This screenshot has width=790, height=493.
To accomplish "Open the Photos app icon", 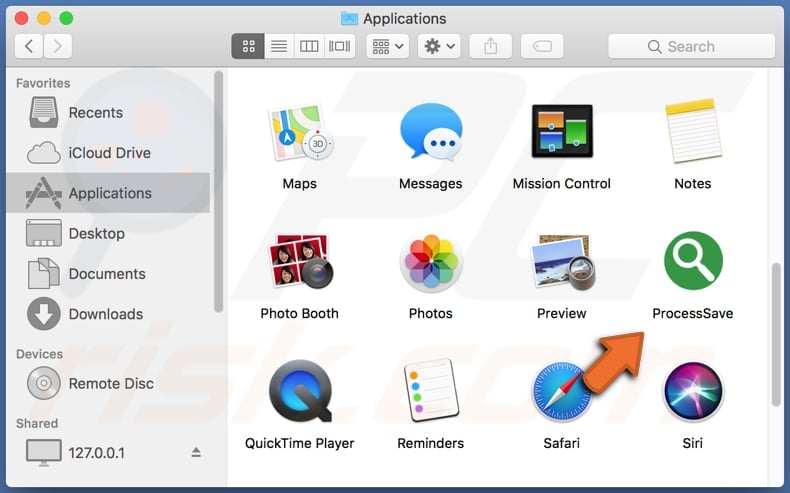I will [431, 262].
